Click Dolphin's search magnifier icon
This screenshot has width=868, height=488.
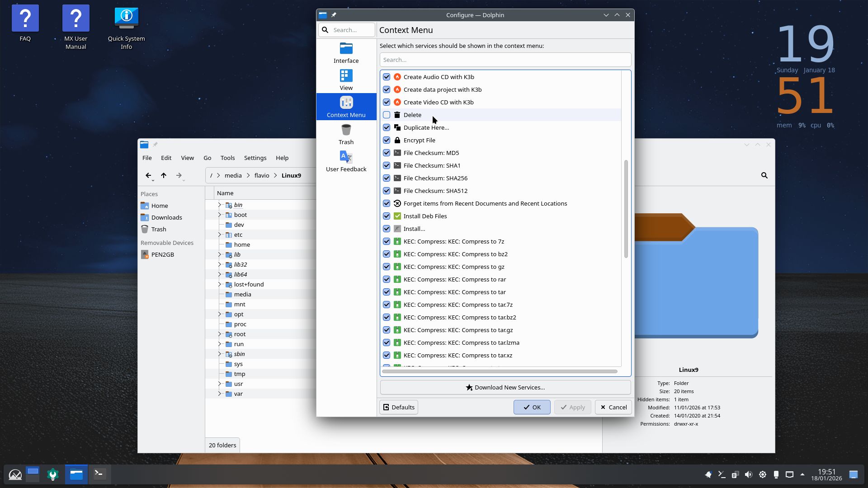[x=764, y=175]
